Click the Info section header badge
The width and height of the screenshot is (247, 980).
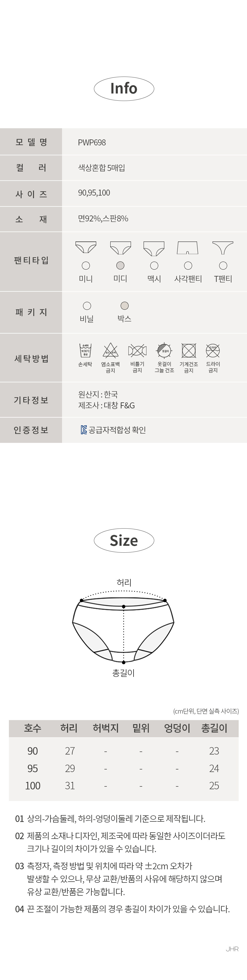click(124, 89)
